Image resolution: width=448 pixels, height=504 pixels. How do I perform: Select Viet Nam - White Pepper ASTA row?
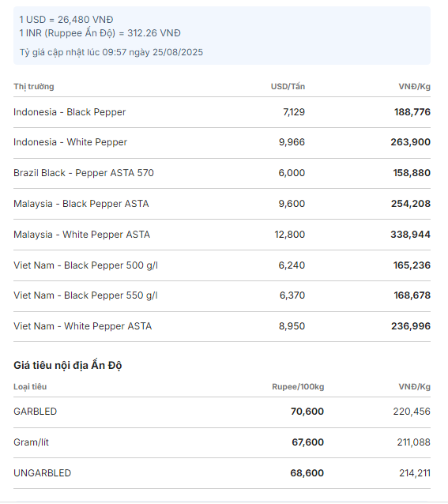[x=222, y=326]
